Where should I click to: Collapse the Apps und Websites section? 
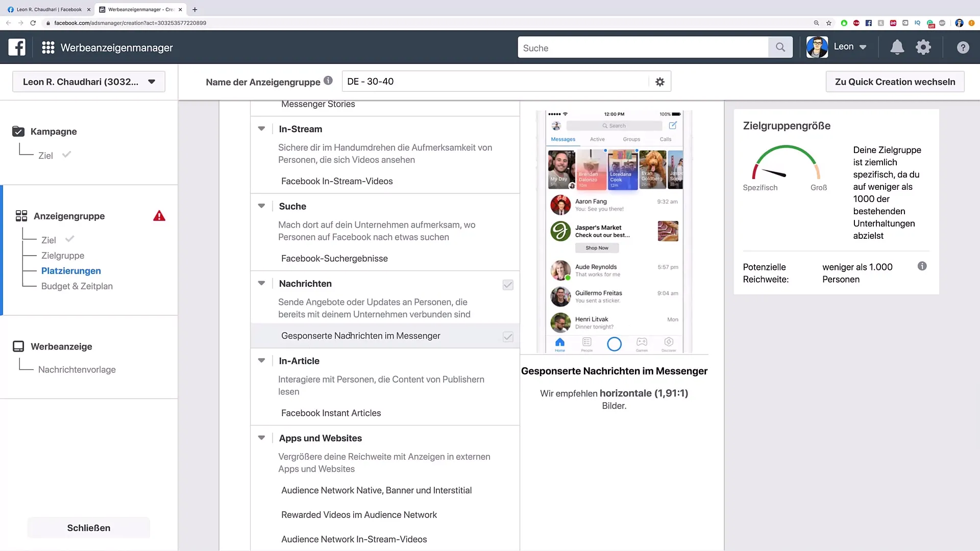pos(261,438)
